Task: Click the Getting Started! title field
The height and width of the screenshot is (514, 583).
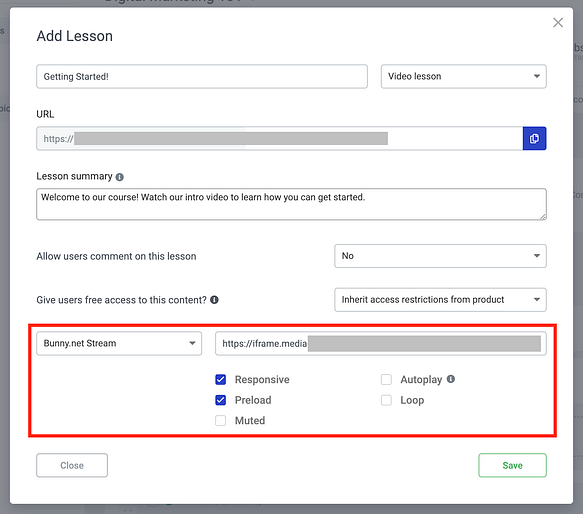Action: [x=202, y=76]
